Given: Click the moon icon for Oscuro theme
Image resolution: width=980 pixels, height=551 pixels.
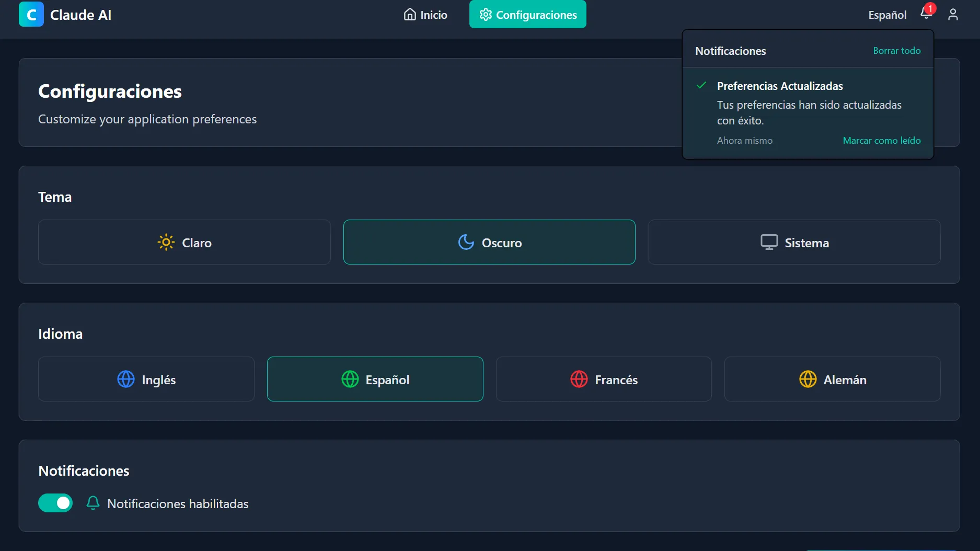Looking at the screenshot, I should tap(466, 243).
